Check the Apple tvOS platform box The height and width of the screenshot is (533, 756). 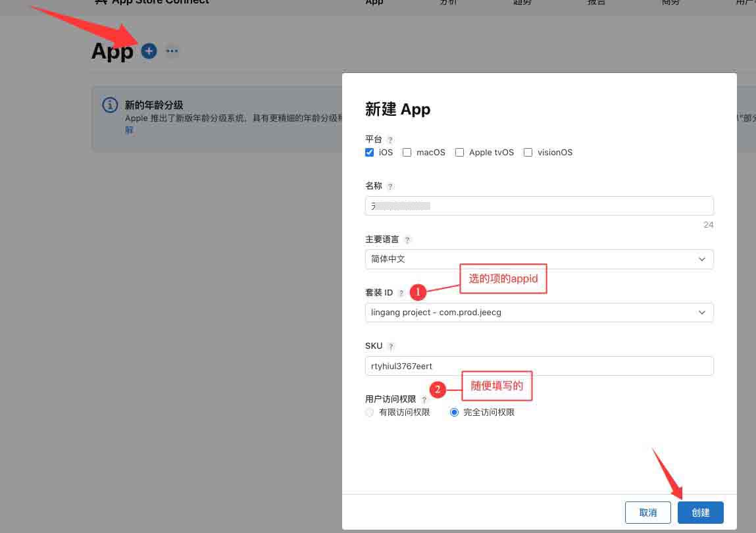click(460, 152)
